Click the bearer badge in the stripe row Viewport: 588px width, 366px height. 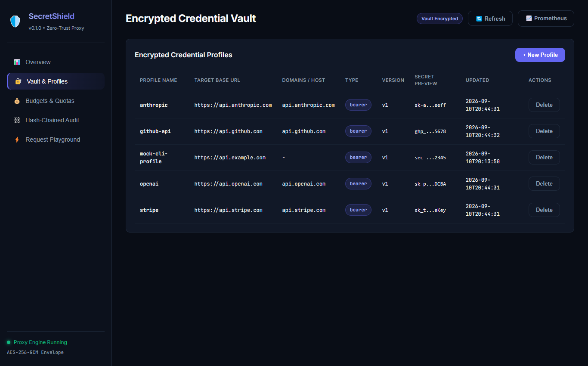click(358, 210)
